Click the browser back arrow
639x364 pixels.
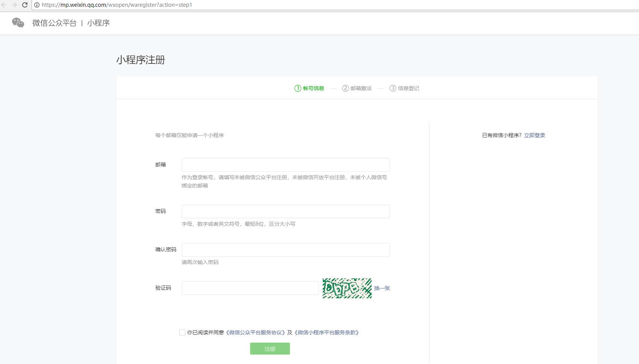4,5
